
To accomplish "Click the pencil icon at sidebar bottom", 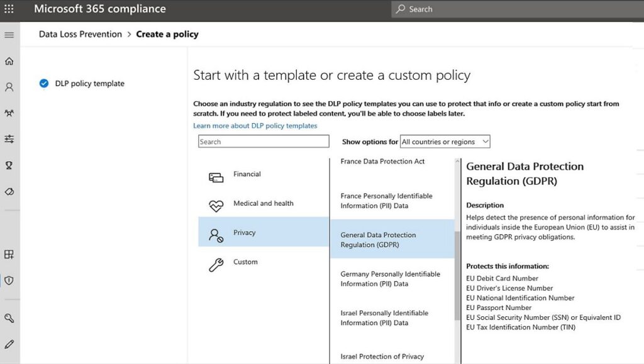I will (x=9, y=343).
